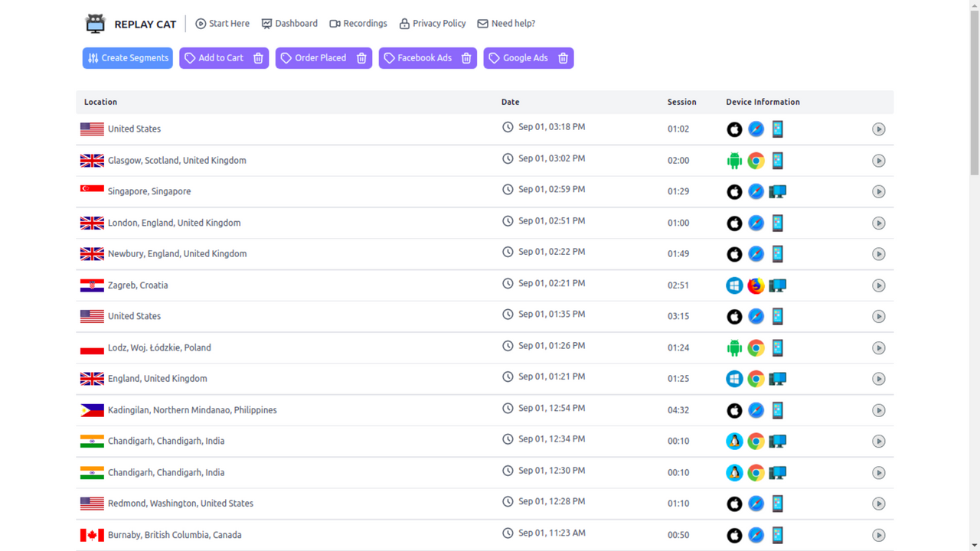Viewport: 980px width, 551px height.
Task: Play the Glasgow, Scotland session recording
Action: click(878, 161)
